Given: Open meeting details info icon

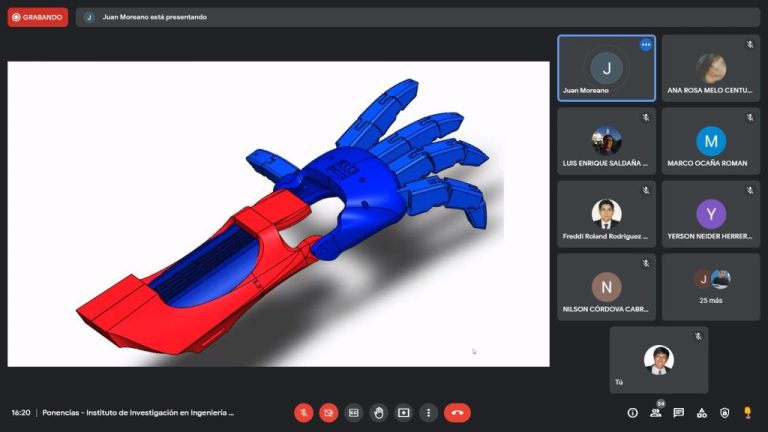Looking at the screenshot, I should [632, 412].
